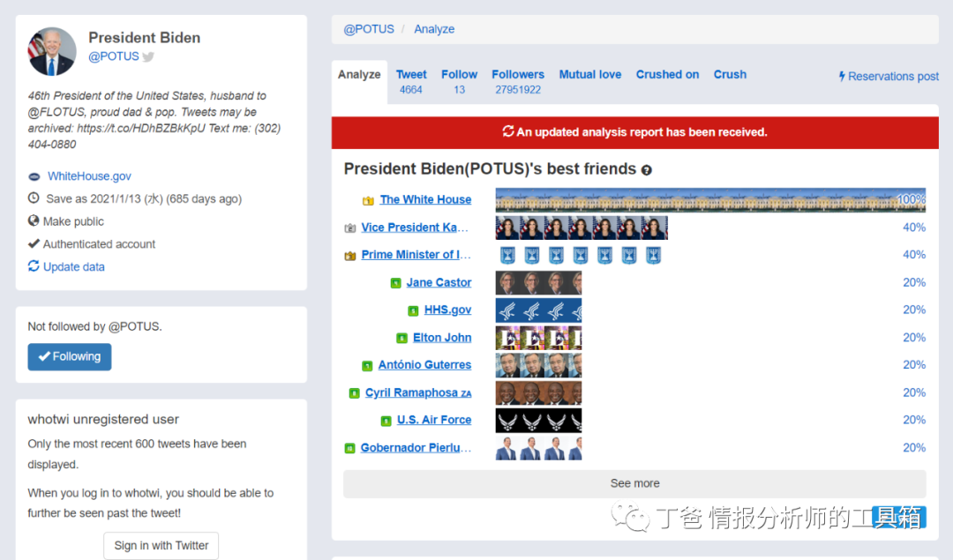Click the rank badge beside Prime Minister of I...

click(x=350, y=256)
